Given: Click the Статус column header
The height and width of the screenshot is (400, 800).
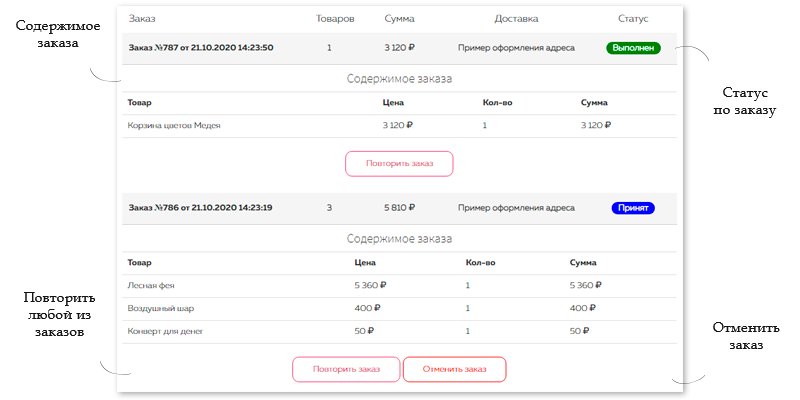Looking at the screenshot, I should [x=633, y=19].
